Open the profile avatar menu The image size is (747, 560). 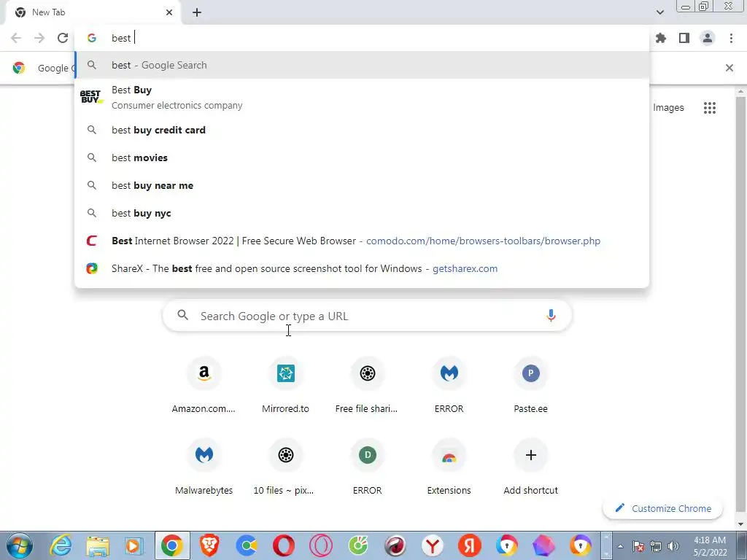click(708, 38)
